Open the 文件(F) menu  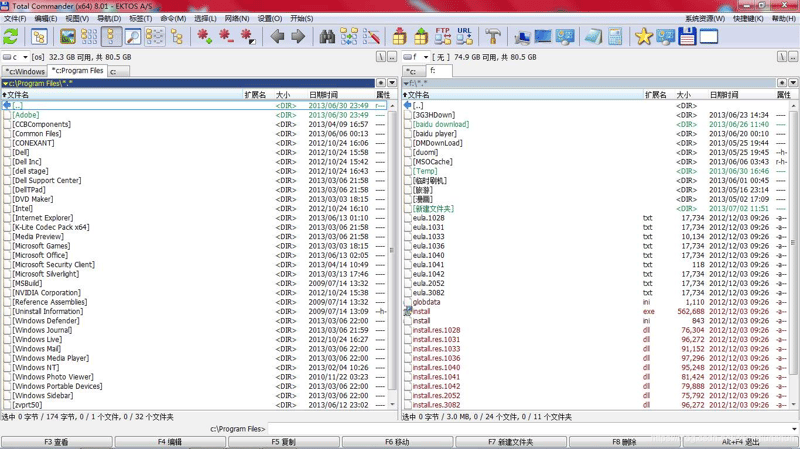click(15, 18)
